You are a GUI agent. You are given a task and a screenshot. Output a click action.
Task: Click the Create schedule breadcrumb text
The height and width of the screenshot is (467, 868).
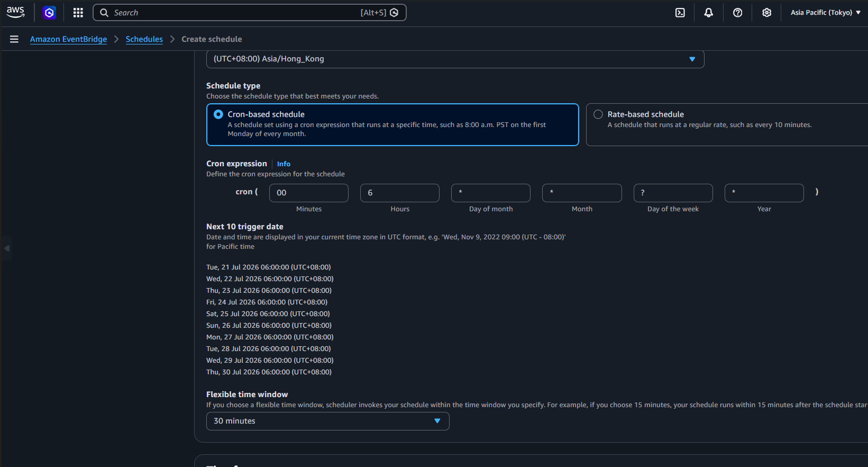pyautogui.click(x=212, y=39)
